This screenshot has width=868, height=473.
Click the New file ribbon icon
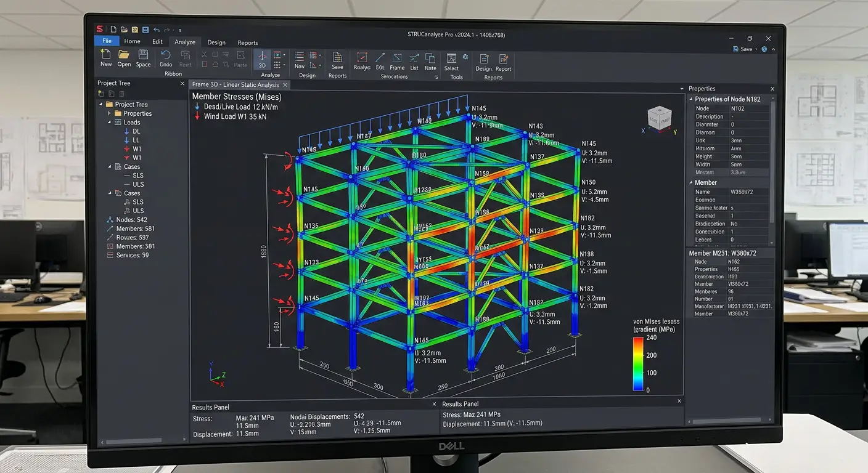point(106,55)
